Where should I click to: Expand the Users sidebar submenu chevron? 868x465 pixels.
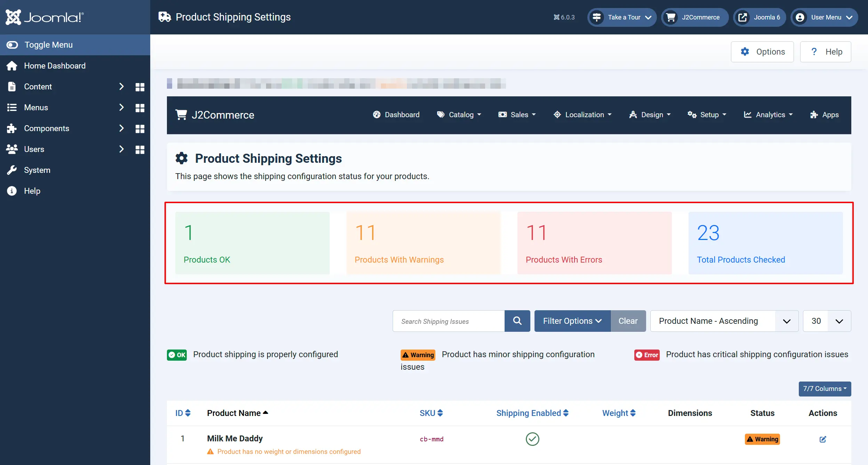[x=121, y=149]
